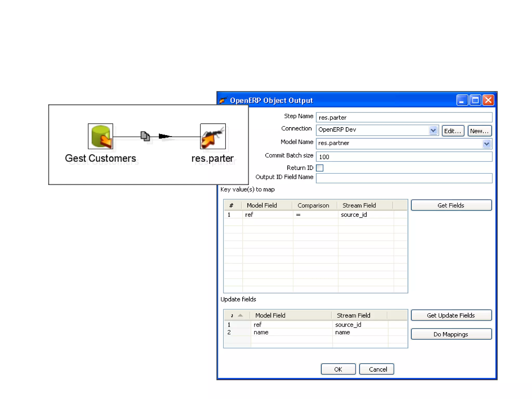Enable the Return ID checkbox

pos(320,168)
